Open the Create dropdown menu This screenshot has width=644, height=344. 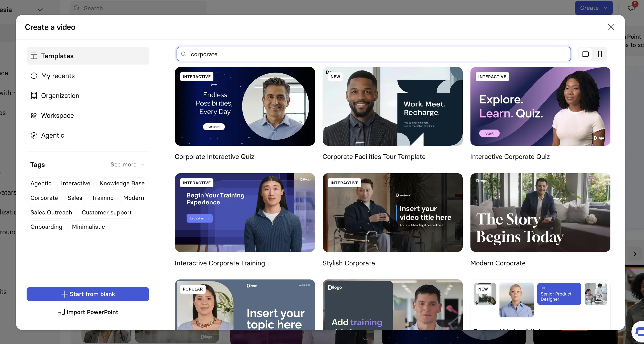594,8
